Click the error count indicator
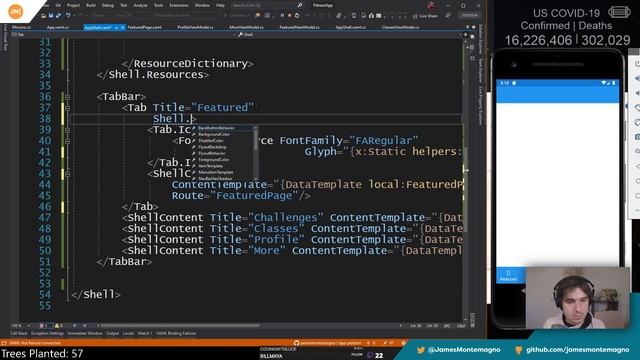 [x=43, y=326]
